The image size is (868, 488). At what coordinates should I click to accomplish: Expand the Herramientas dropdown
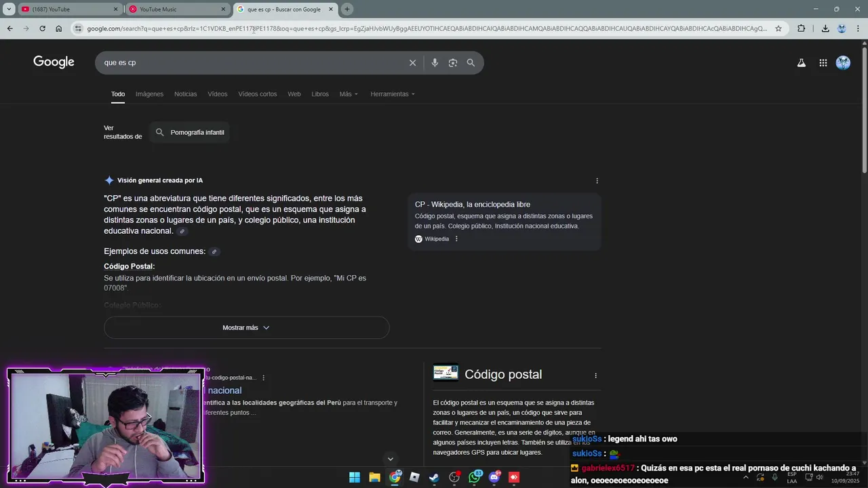[393, 94]
